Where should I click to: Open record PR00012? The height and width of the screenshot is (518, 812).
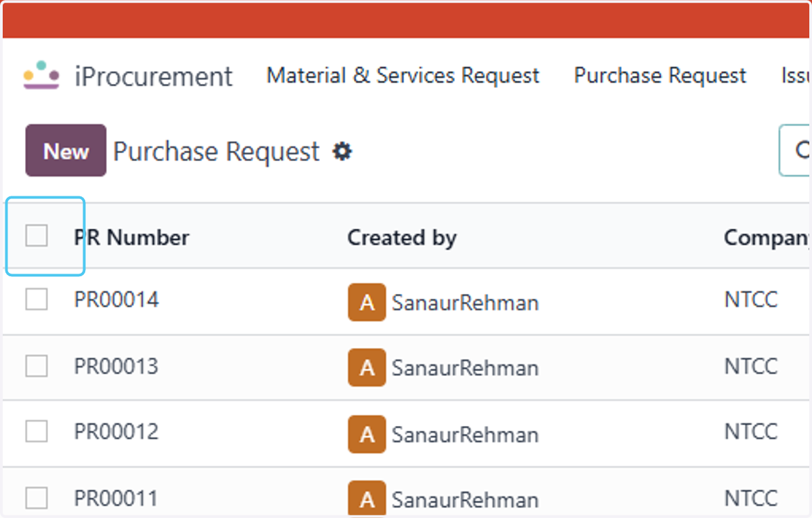[116, 431]
